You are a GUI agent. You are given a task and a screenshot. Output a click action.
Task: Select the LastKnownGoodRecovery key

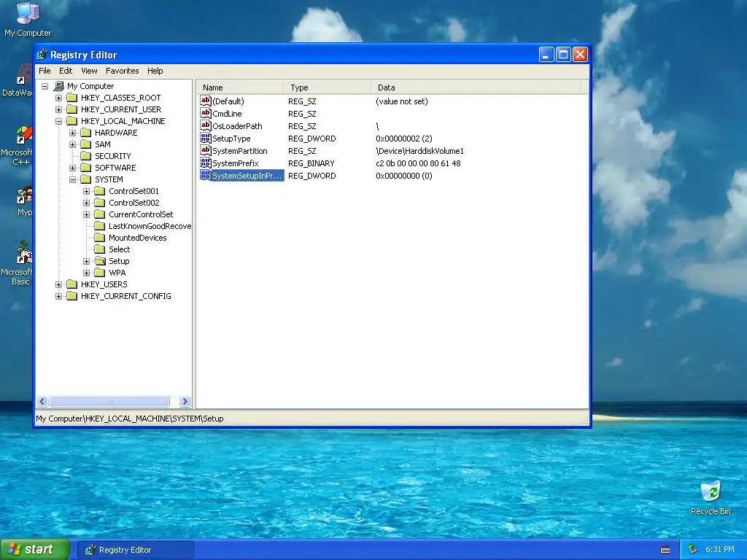[150, 226]
